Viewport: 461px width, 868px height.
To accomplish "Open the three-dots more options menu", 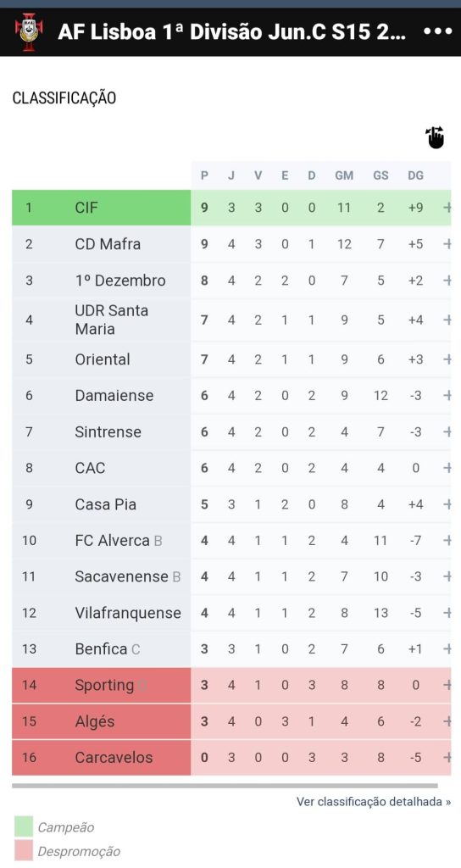I will point(438,32).
